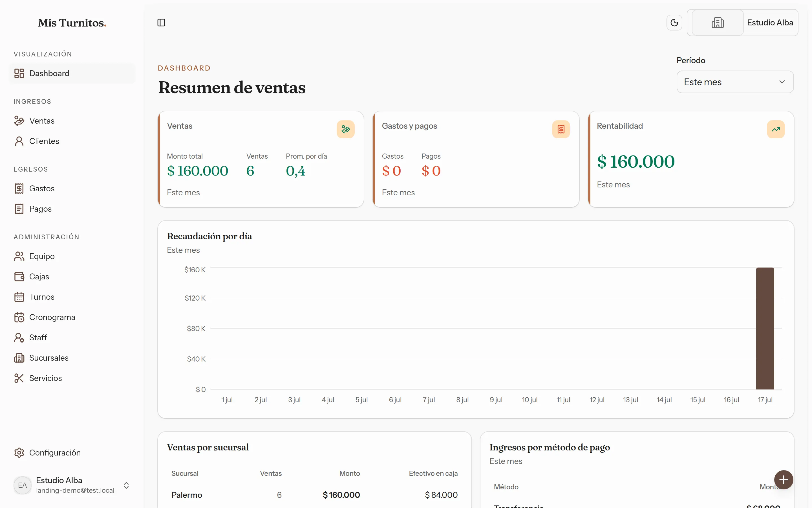The image size is (812, 508).
Task: Click the Gastos receipt icon in sidebar
Action: point(19,189)
